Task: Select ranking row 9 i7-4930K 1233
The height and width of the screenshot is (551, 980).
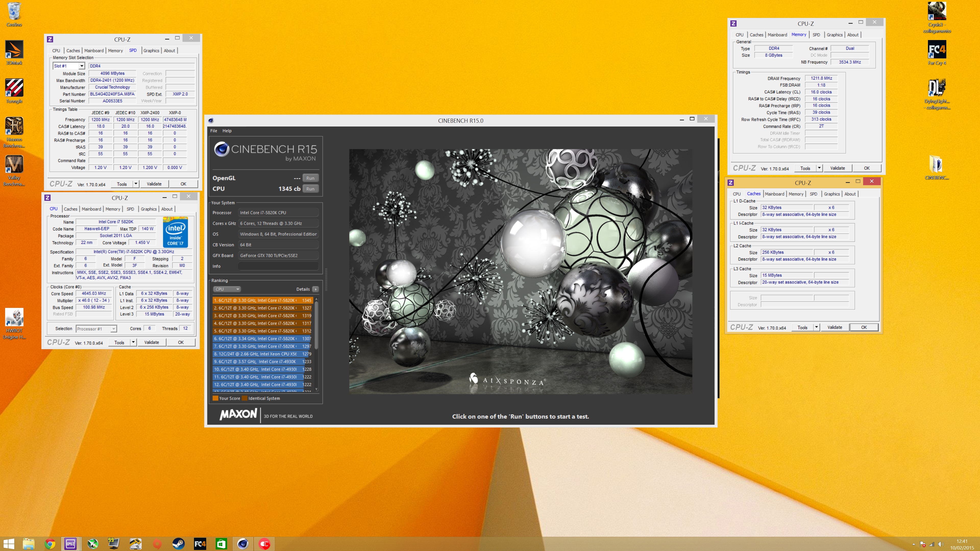Action: point(263,361)
